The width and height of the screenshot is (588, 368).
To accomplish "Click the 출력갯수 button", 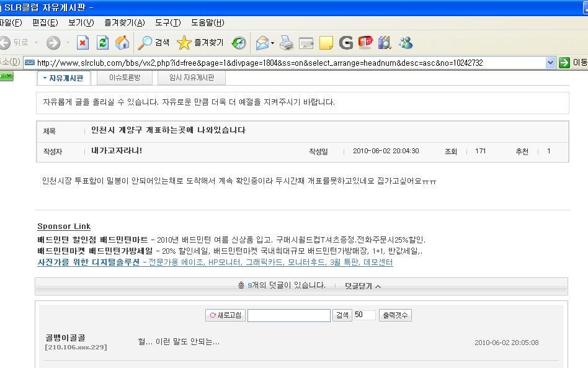I will 395,315.
